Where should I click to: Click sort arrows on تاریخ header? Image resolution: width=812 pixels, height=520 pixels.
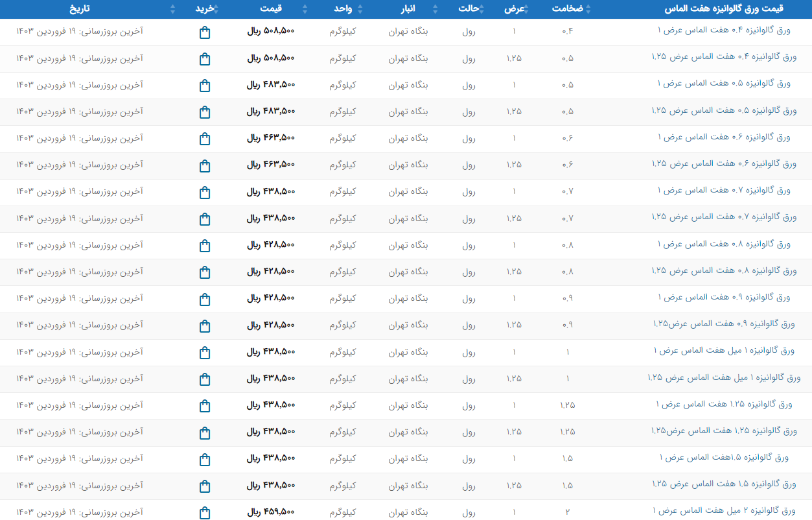[x=172, y=9]
